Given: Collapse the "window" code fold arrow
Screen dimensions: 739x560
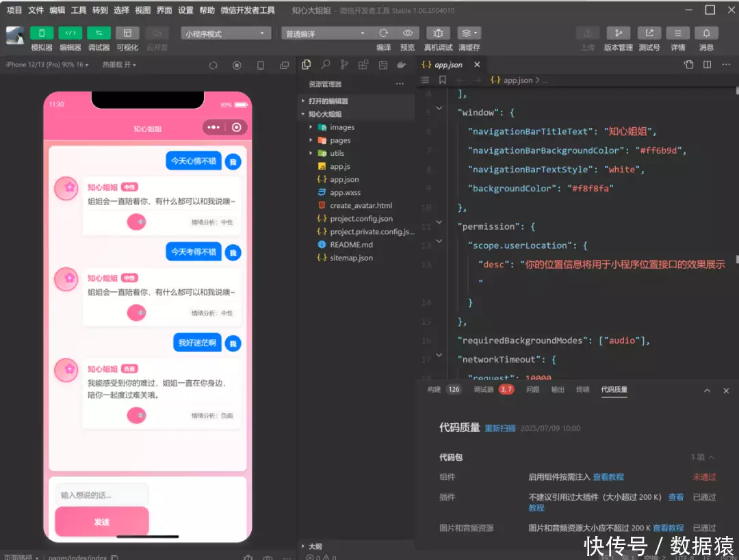Looking at the screenshot, I should pos(439,108).
